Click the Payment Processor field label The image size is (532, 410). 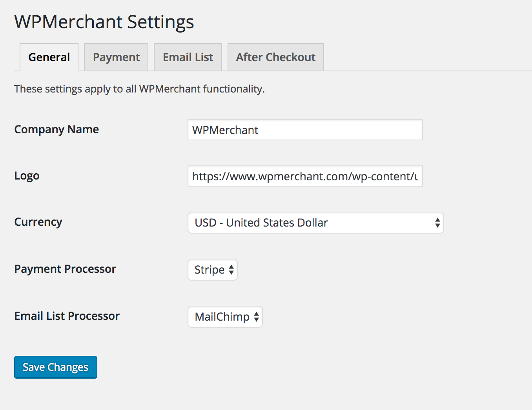coord(65,269)
